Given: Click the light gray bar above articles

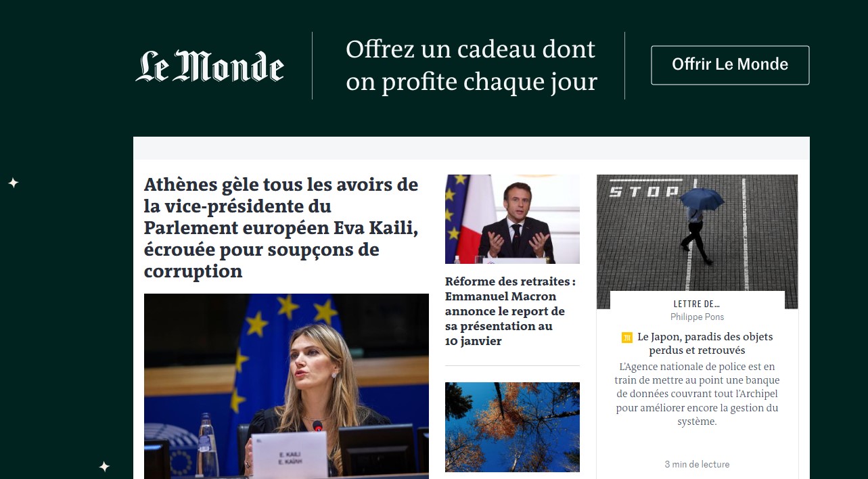Looking at the screenshot, I should click(x=472, y=148).
